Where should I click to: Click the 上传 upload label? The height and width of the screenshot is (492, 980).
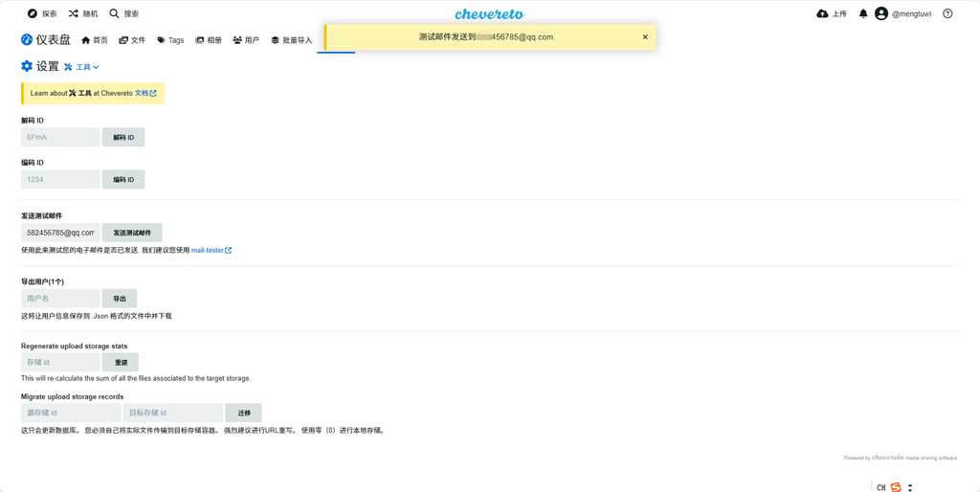[839, 13]
